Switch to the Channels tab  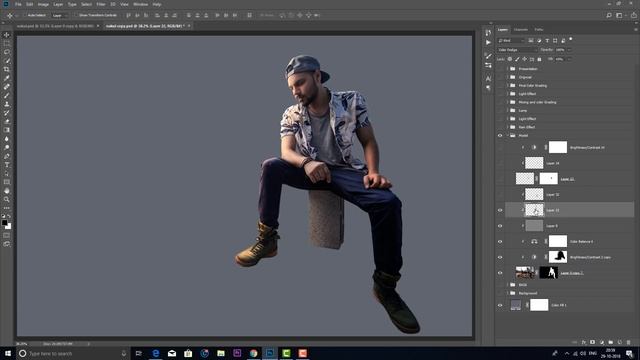tap(521, 30)
